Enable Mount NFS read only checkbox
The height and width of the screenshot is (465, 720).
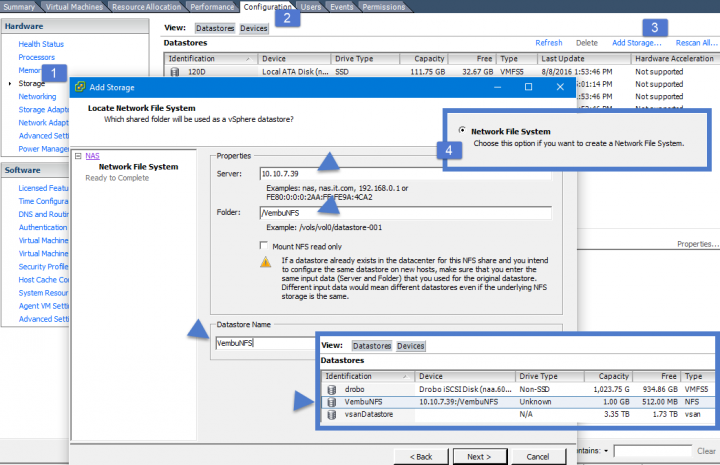[263, 245]
